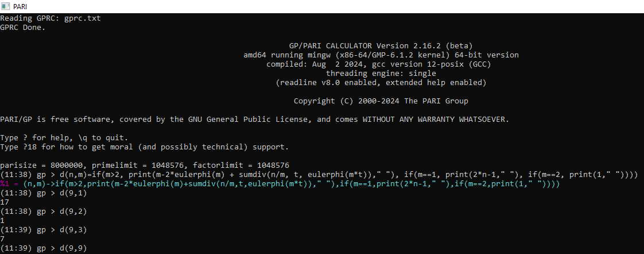Click the 'PARI/GP is free software' license line
Image resolution: width=644 pixels, height=254 pixels.
tap(255, 120)
